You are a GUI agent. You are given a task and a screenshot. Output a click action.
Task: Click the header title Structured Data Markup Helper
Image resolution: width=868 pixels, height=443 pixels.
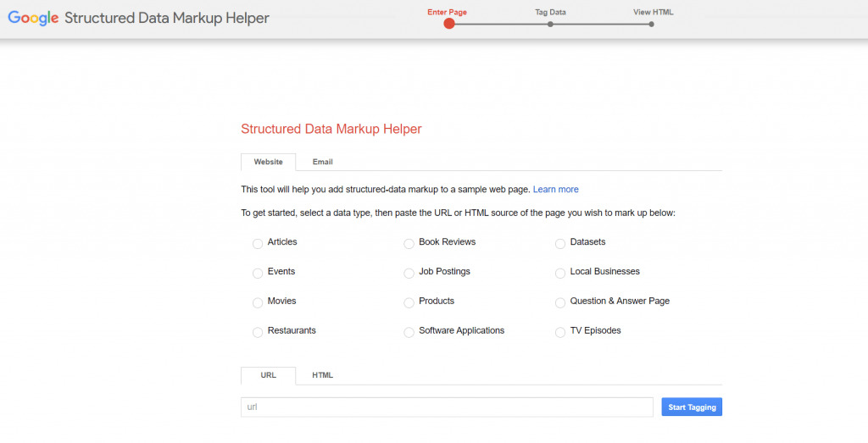[167, 19]
